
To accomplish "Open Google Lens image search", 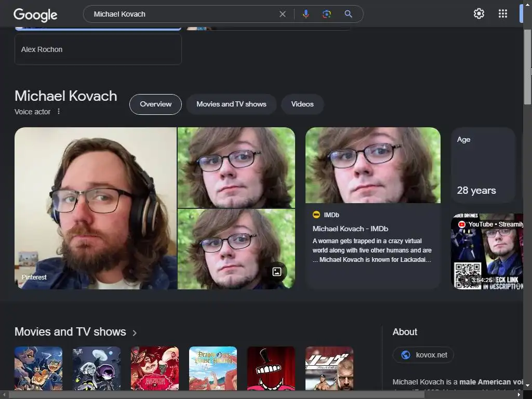I will [x=326, y=14].
